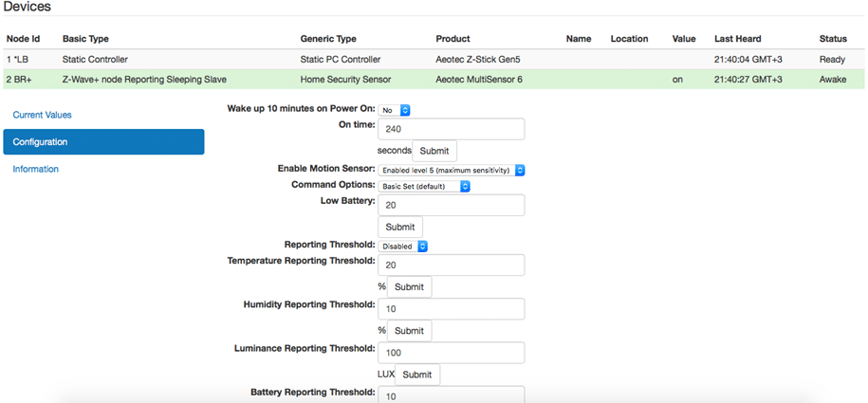Viewport: 868px width, 403px height.
Task: Click the Last Heard column header
Action: [x=738, y=39]
